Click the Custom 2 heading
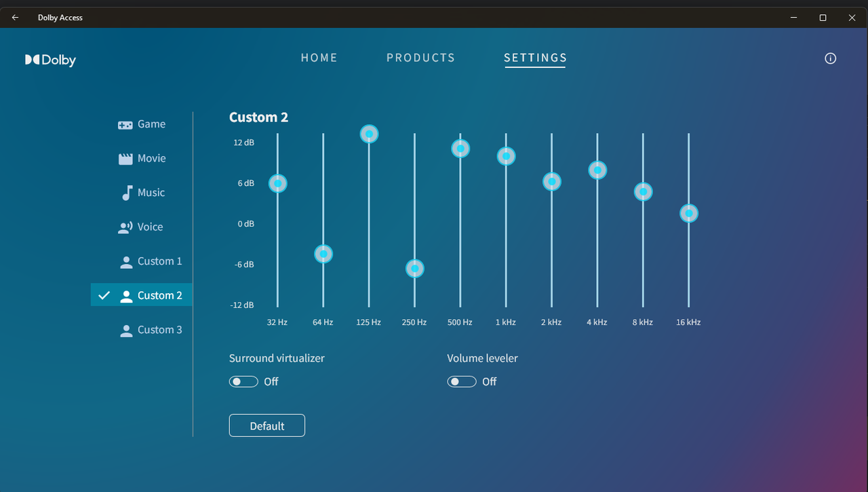 pos(258,117)
